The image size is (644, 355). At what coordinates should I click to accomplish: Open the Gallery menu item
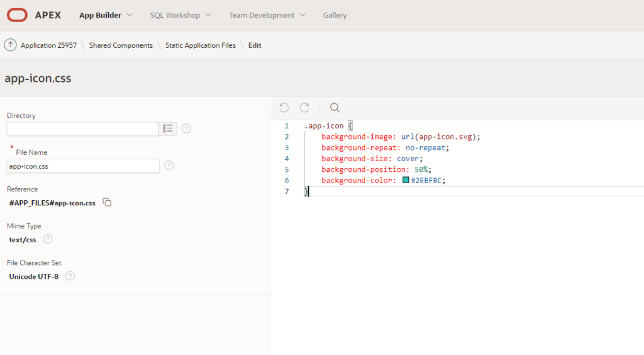(335, 15)
